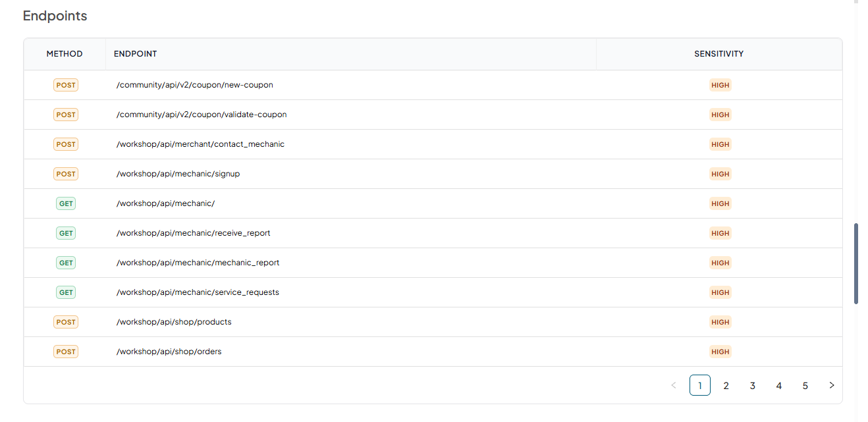This screenshot has height=422, width=868.
Task: Go to page 5 of results
Action: 805,385
